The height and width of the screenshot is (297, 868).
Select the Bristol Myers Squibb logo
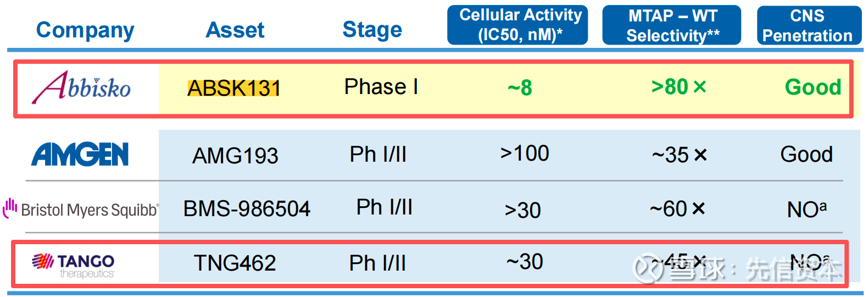click(x=81, y=210)
